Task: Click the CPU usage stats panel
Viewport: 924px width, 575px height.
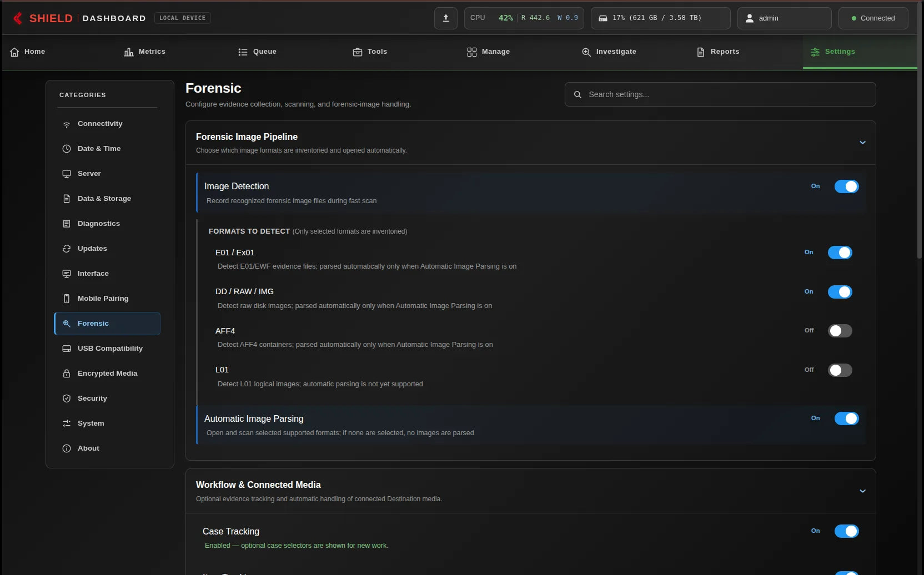Action: [x=524, y=18]
